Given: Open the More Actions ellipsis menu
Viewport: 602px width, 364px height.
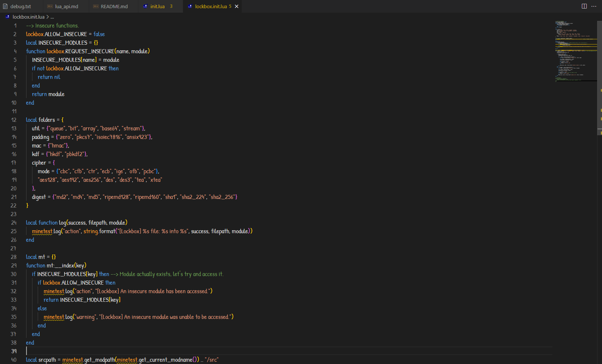Looking at the screenshot, I should click(x=594, y=6).
